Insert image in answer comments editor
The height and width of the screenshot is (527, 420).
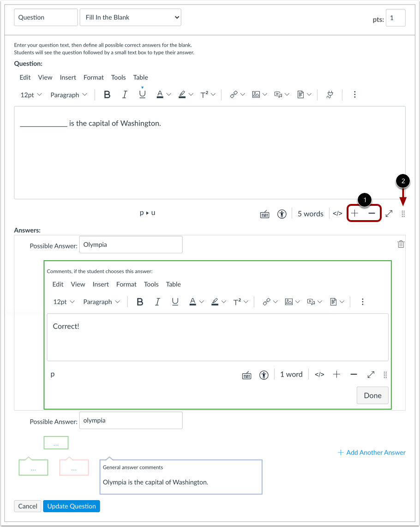pos(289,302)
